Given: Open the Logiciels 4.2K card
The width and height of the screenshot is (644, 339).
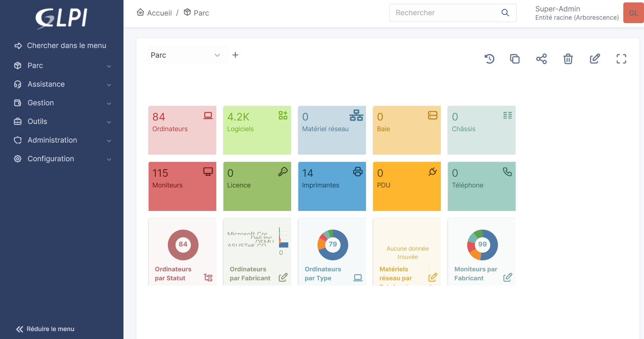Looking at the screenshot, I should point(257,130).
